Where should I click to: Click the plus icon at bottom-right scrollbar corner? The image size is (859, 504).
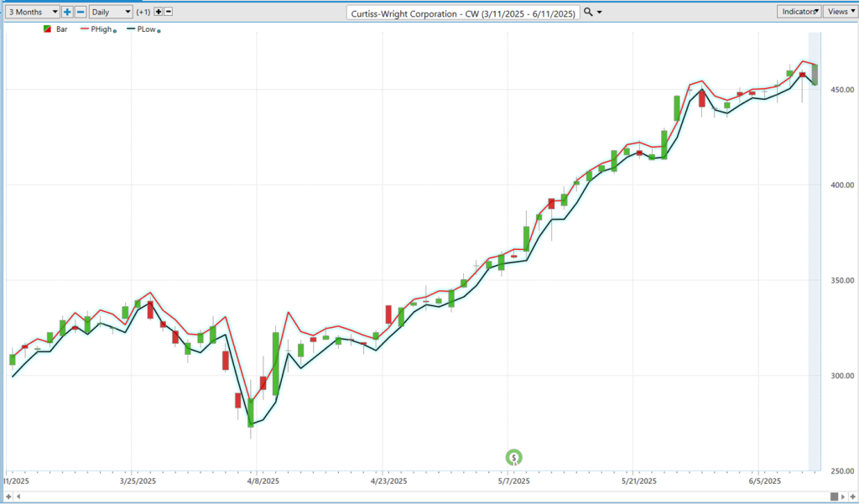click(x=852, y=496)
